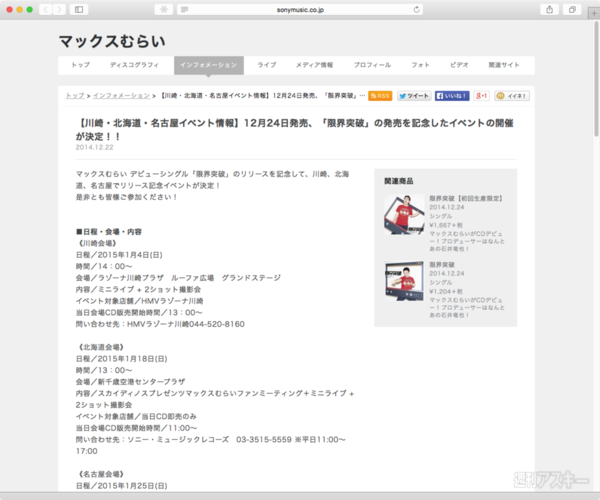Open the Share menu icon
This screenshot has width=600, height=500.
click(x=549, y=10)
